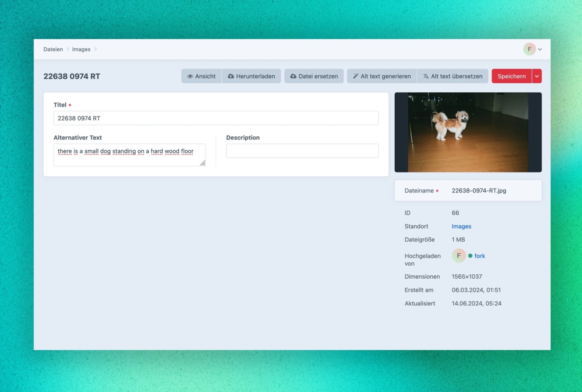Open the user account chevron menu

[x=540, y=49]
